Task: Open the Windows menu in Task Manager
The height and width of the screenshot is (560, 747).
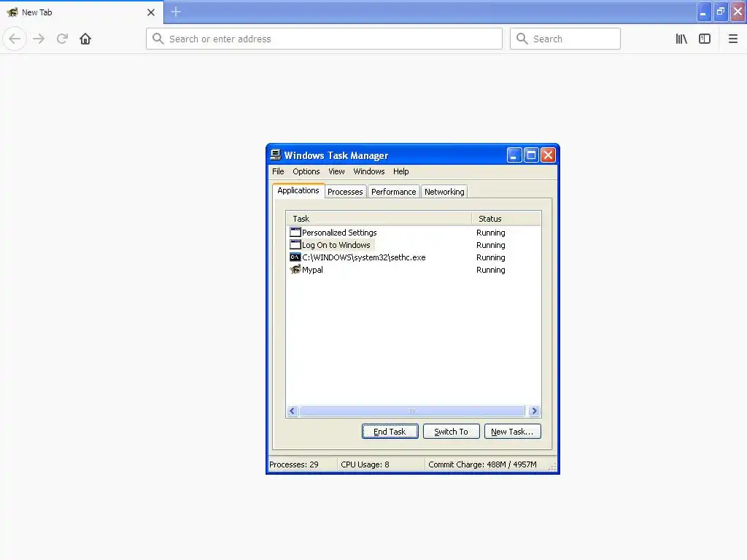Action: click(369, 171)
